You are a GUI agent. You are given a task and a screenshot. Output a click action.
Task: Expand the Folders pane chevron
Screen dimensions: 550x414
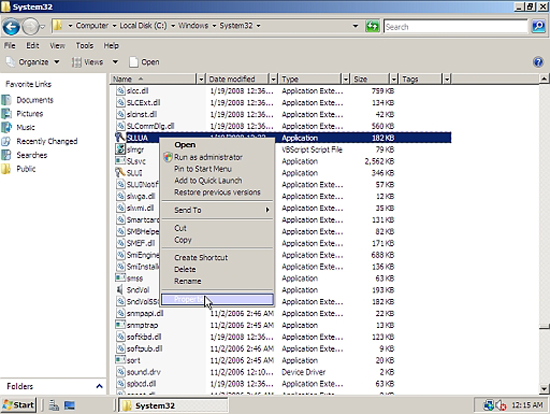[x=99, y=386]
